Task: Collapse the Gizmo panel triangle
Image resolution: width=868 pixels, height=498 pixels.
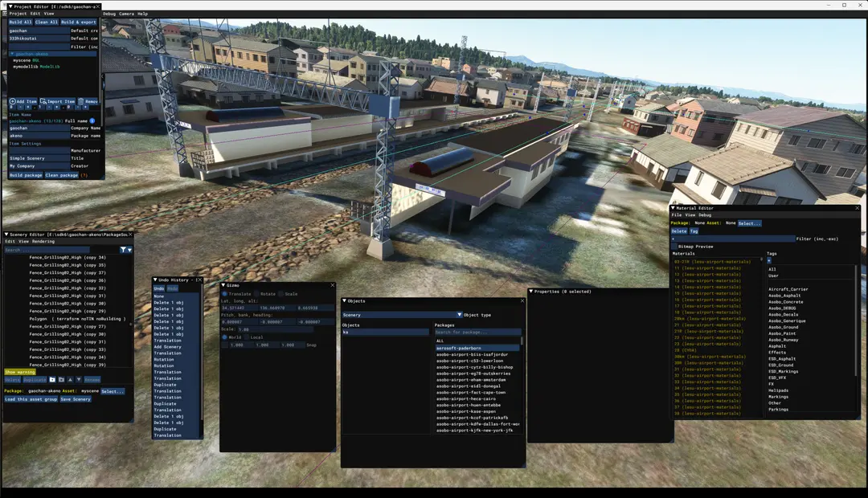Action: tap(223, 285)
